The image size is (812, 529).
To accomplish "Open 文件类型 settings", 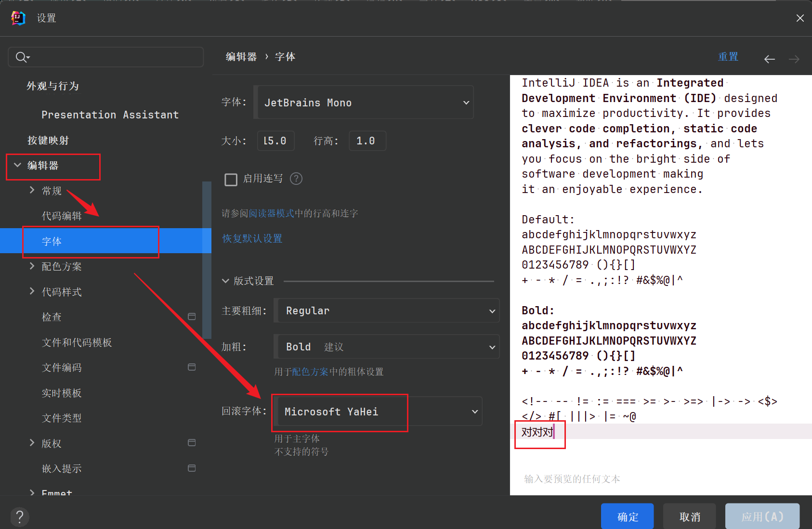I will coord(62,418).
